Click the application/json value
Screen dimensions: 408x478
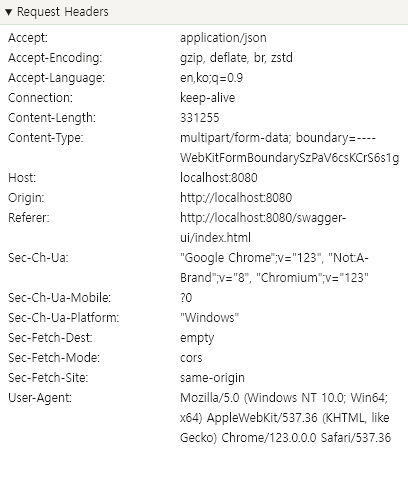click(x=223, y=38)
